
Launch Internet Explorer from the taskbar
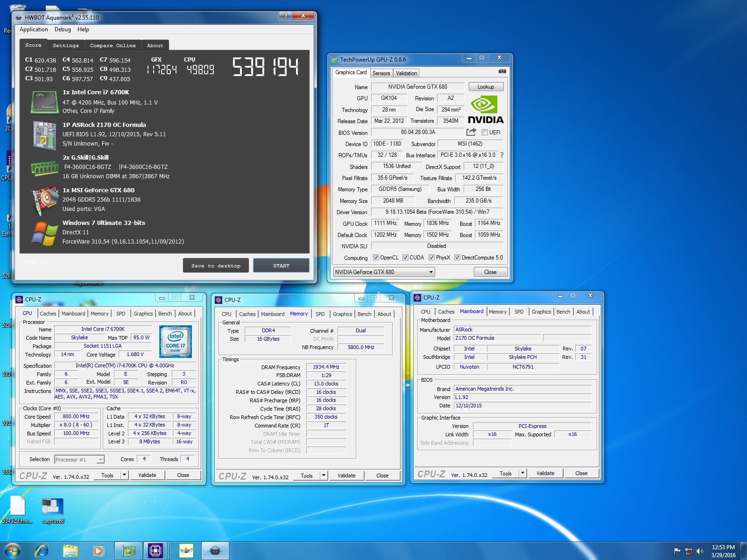[x=42, y=551]
